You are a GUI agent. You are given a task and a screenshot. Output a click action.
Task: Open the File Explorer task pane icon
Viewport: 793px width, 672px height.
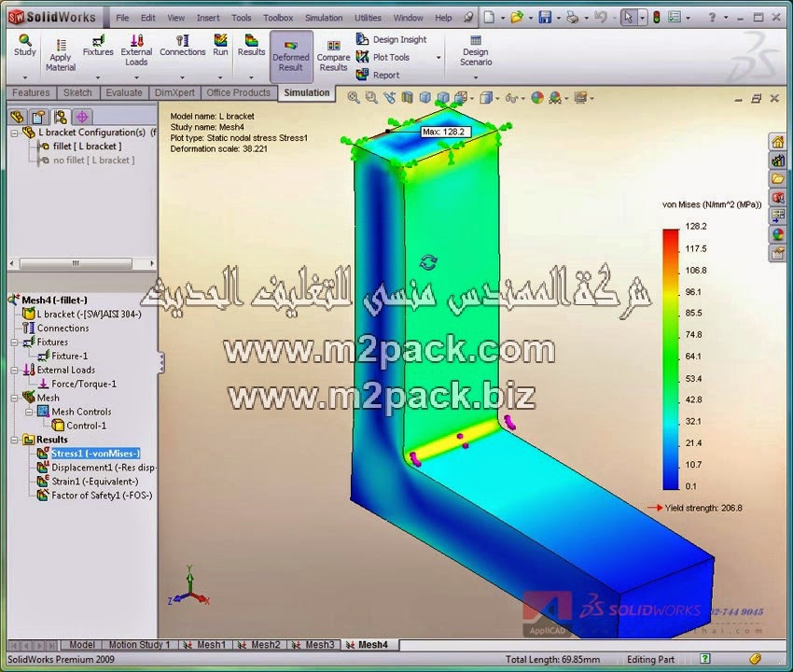777,178
